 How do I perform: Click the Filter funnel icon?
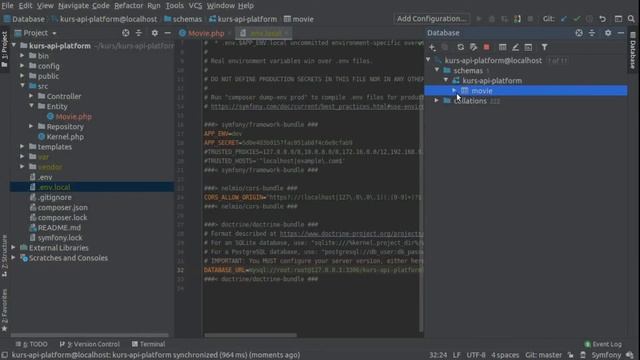[x=544, y=47]
